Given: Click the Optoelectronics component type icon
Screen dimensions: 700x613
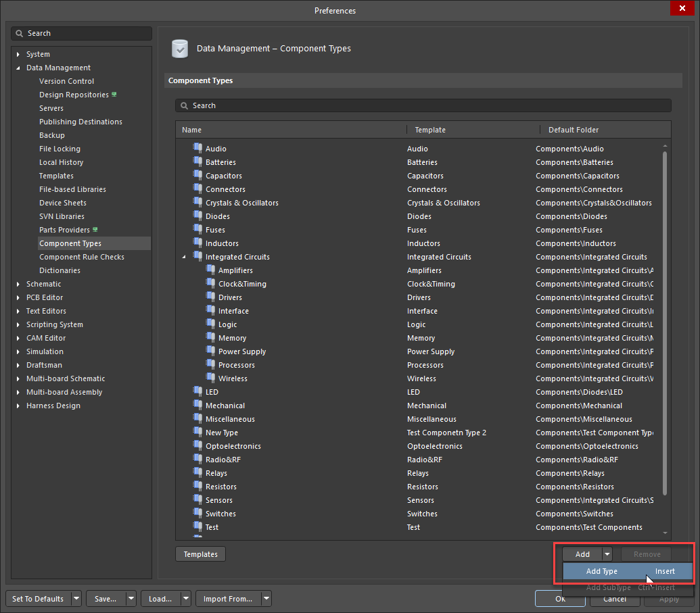Looking at the screenshot, I should tap(197, 445).
